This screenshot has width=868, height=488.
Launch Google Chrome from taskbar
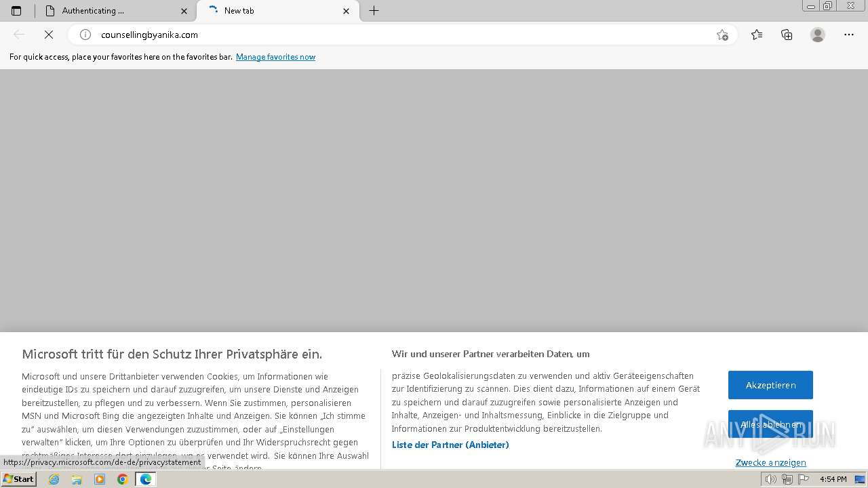coord(122,479)
